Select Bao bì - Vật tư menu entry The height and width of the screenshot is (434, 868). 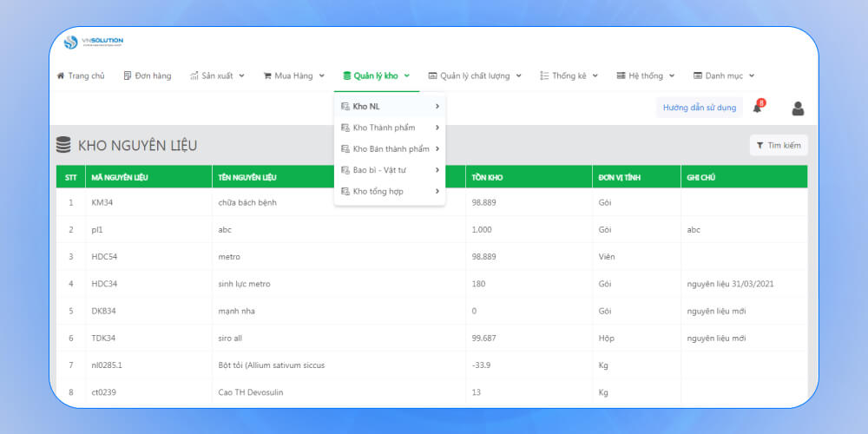pos(379,170)
